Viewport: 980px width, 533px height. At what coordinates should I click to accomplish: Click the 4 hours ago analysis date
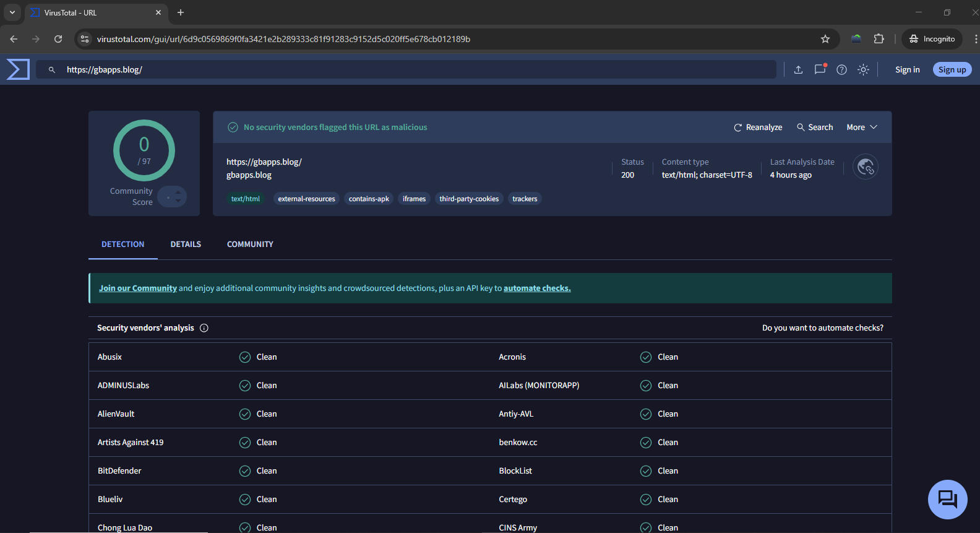coord(791,175)
